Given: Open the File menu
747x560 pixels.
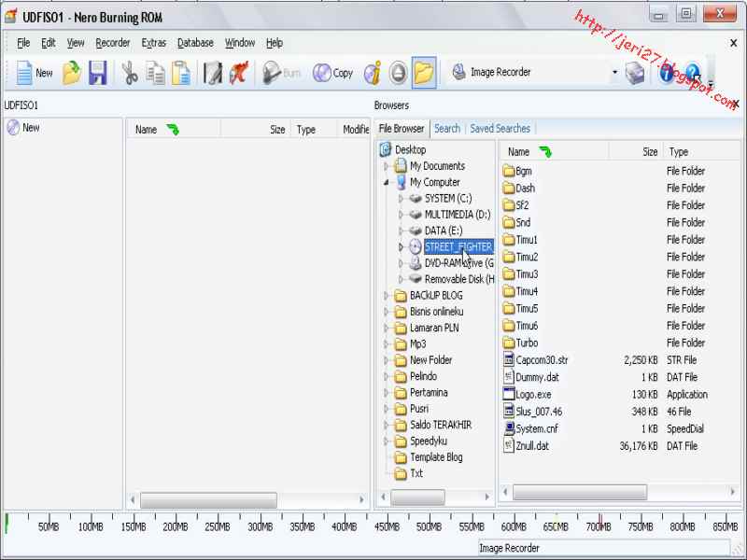Looking at the screenshot, I should coord(23,43).
